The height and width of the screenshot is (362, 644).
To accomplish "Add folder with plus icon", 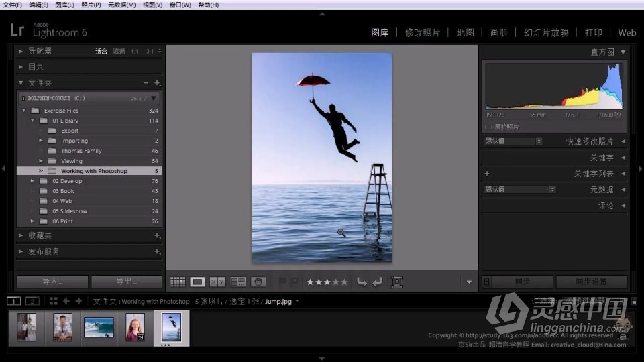I will (157, 83).
